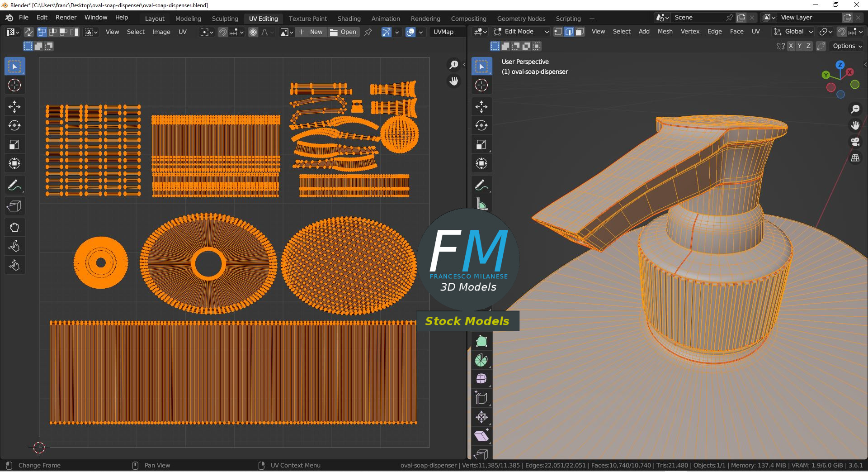Click the pan hand icon in UV editor
The image size is (868, 472).
[453, 81]
